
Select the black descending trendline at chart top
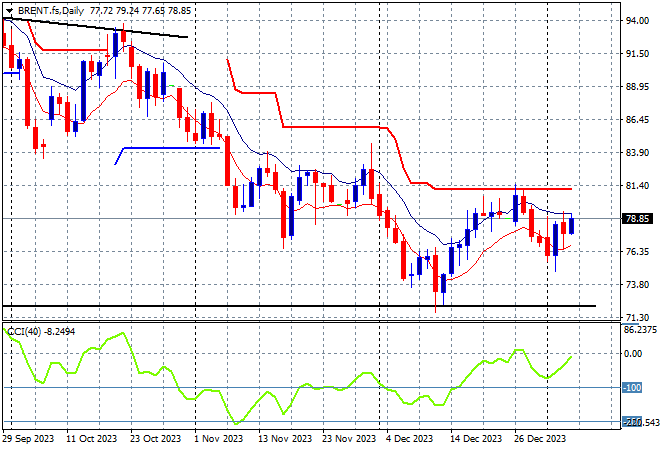[x=95, y=28]
